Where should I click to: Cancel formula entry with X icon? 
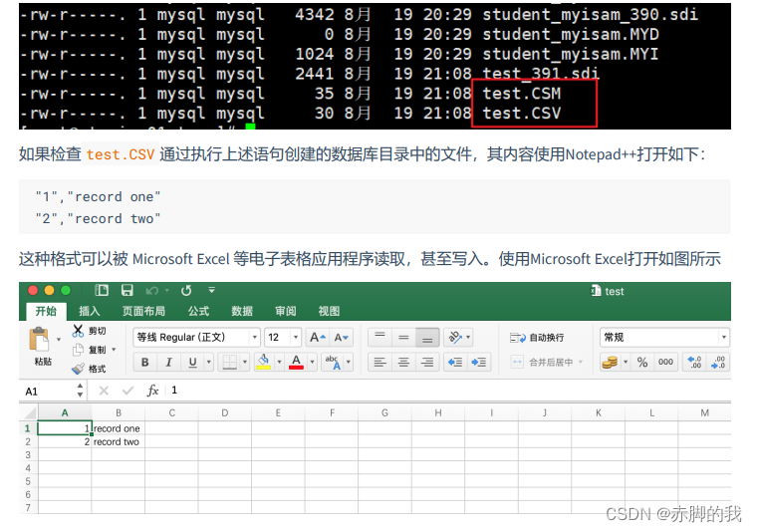pyautogui.click(x=104, y=391)
